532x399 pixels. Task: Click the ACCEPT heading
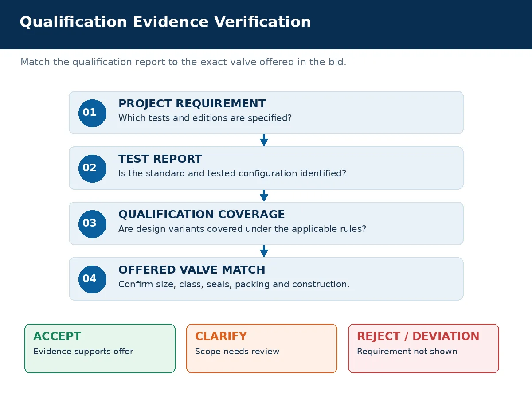[x=57, y=336]
